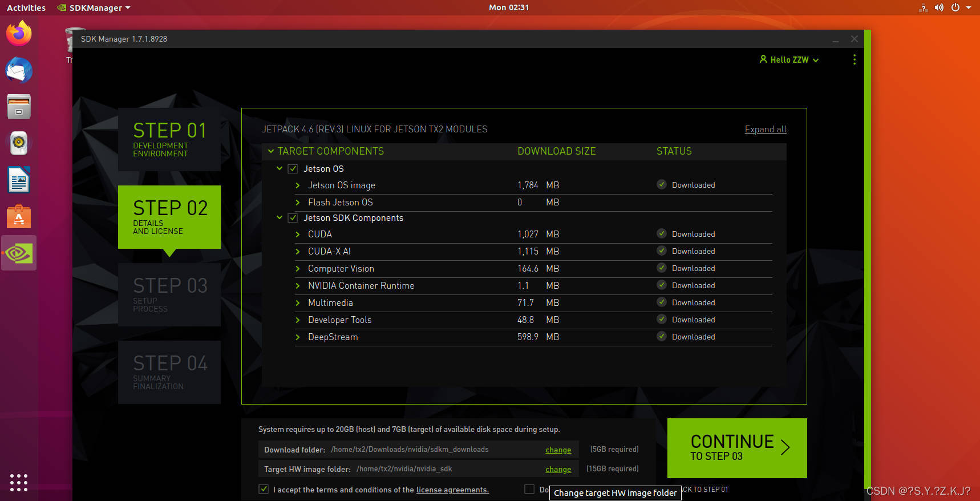Launch LibreOffice Writer from the dock
Image resolution: width=980 pixels, height=501 pixels.
(x=19, y=180)
